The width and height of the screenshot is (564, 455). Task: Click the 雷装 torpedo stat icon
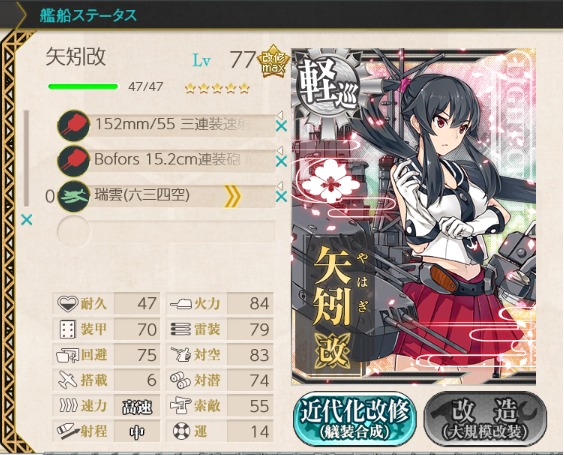click(181, 329)
